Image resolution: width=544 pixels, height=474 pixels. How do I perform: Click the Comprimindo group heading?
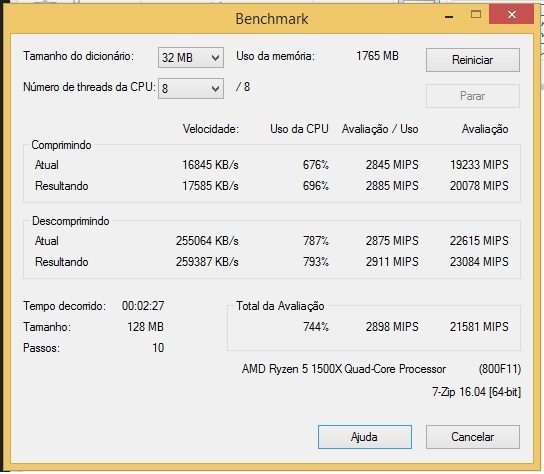point(61,145)
